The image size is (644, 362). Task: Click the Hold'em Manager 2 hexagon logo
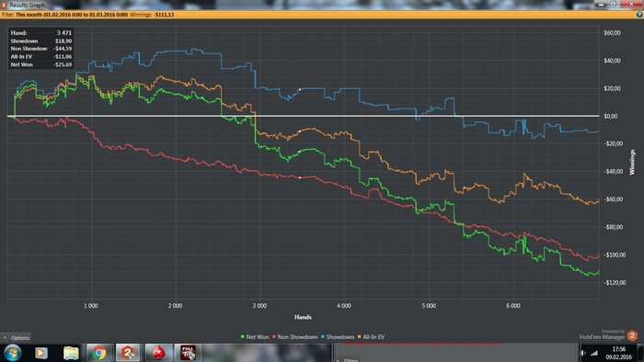[x=632, y=335]
